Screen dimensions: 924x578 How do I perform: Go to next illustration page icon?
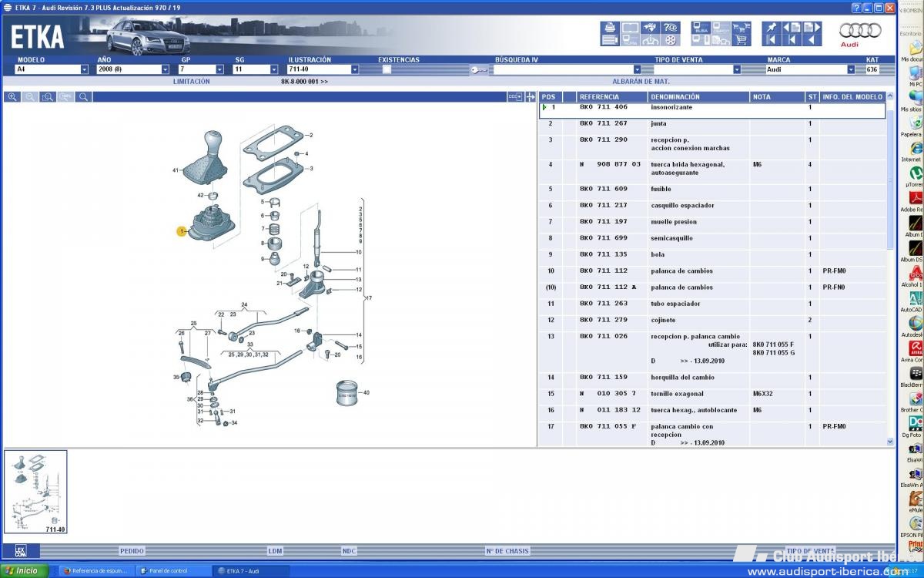pyautogui.click(x=812, y=27)
